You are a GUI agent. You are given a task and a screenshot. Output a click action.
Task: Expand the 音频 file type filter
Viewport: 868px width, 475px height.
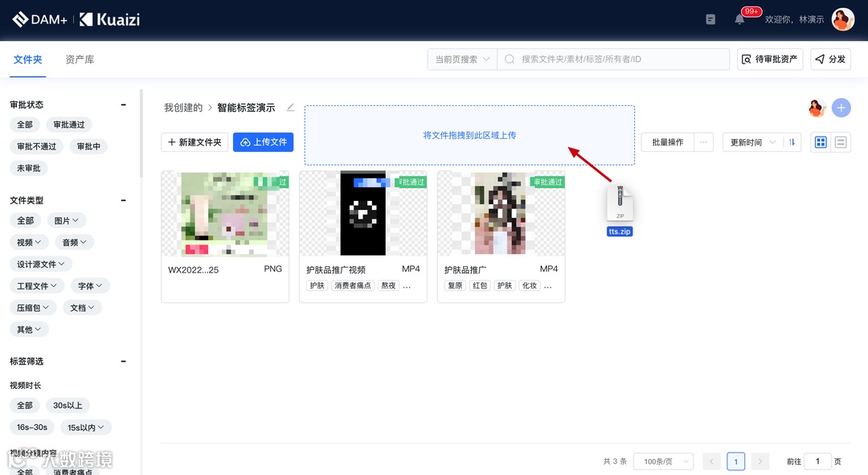(x=74, y=242)
